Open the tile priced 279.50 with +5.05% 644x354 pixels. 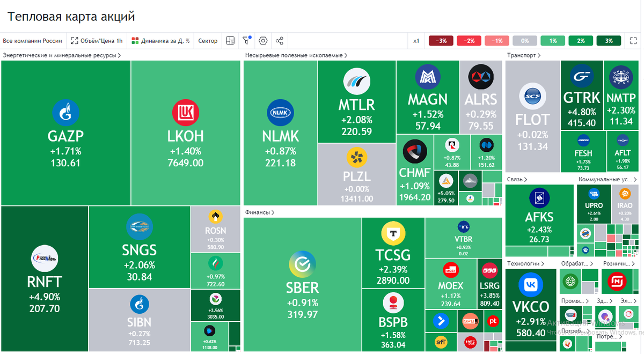[x=445, y=188]
